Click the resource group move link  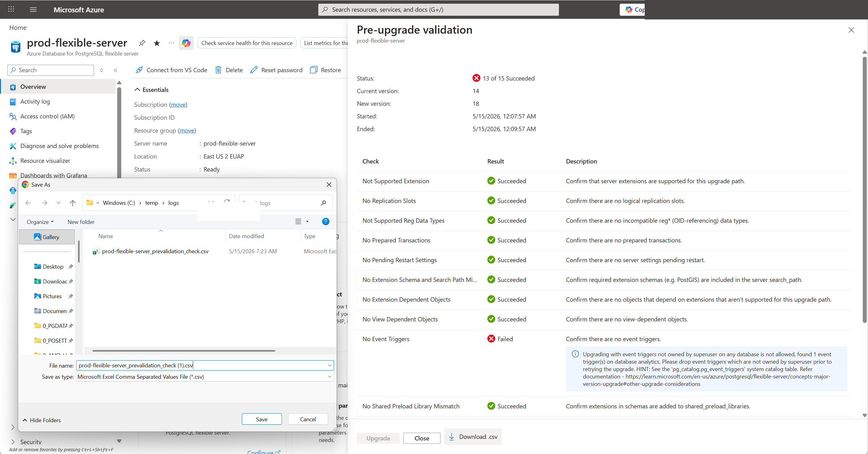tap(187, 130)
